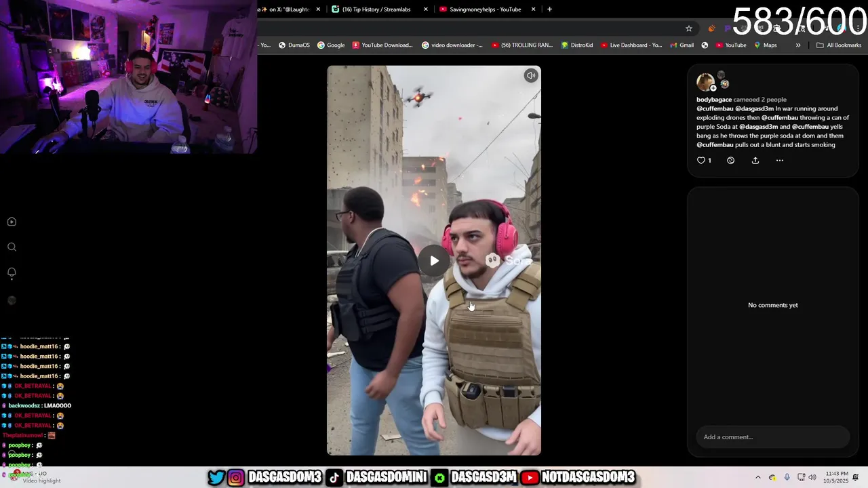
Task: Open YouTube Download... bookmark
Action: click(x=382, y=45)
